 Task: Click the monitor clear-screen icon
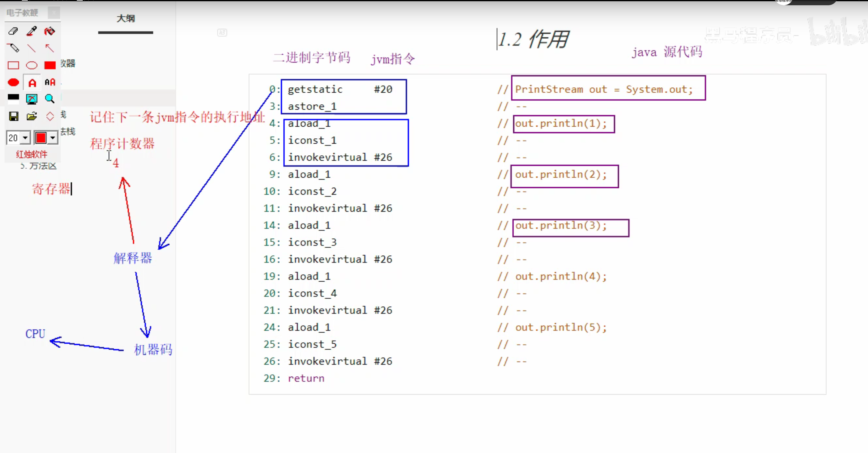tap(32, 99)
